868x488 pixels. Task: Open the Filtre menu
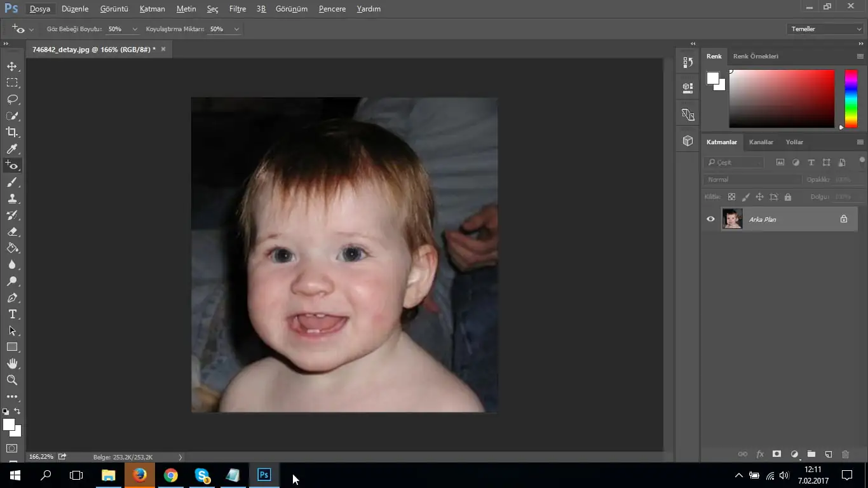238,9
